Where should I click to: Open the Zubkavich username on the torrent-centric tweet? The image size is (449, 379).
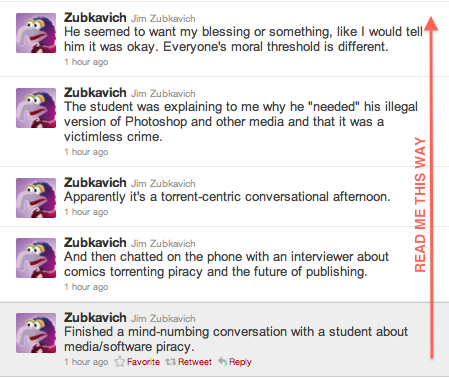[95, 183]
